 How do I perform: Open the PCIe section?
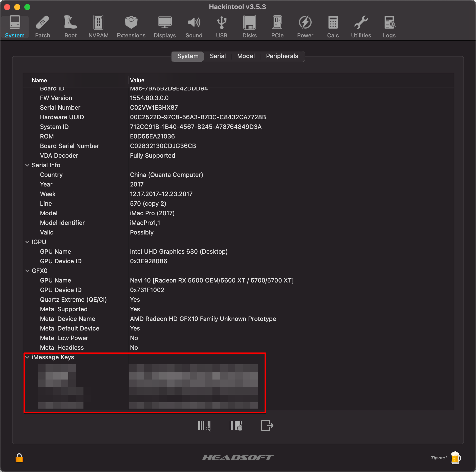[277, 27]
